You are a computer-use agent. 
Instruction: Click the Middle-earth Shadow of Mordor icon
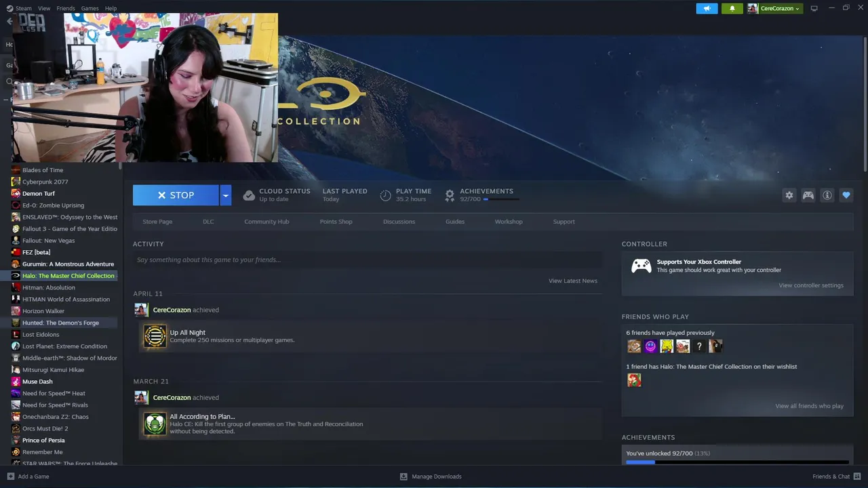16,358
